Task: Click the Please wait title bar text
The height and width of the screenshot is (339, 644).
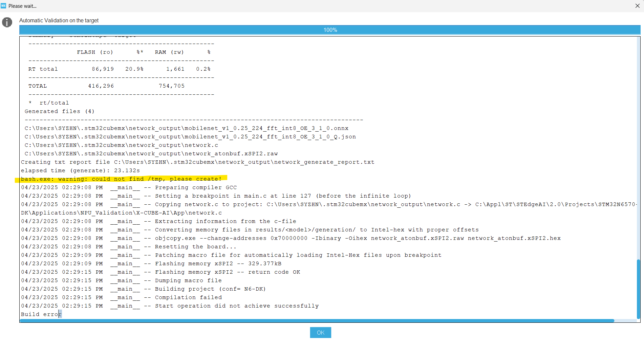Action: pos(22,6)
